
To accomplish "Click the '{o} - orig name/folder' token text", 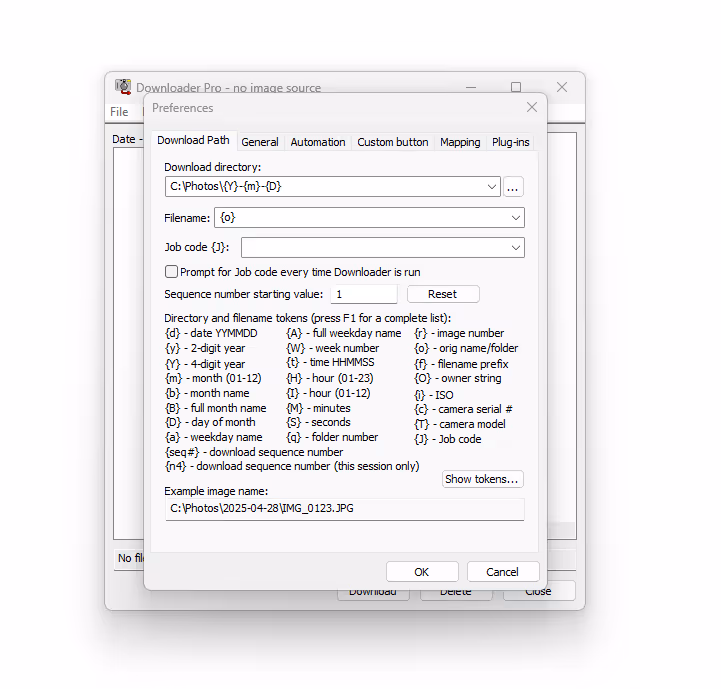I will click(466, 348).
